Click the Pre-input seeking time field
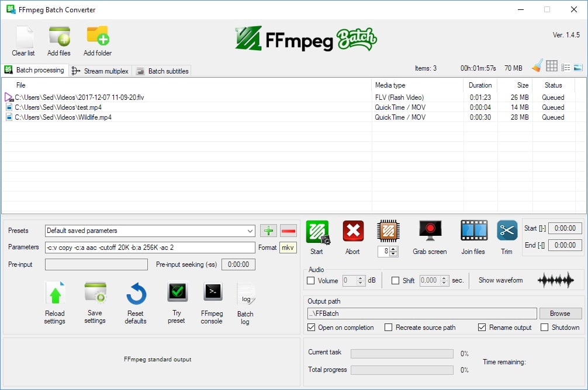This screenshot has height=390, width=588. click(238, 264)
